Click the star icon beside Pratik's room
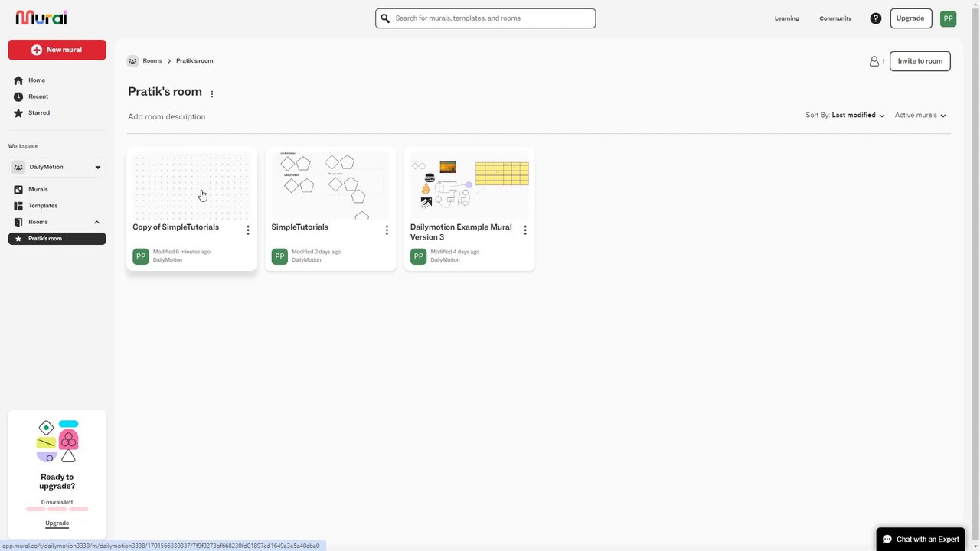Viewport: 980px width, 551px height. click(x=18, y=239)
